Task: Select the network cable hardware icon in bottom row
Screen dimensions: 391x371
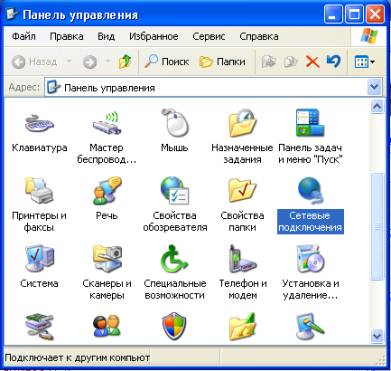Action: tap(39, 326)
